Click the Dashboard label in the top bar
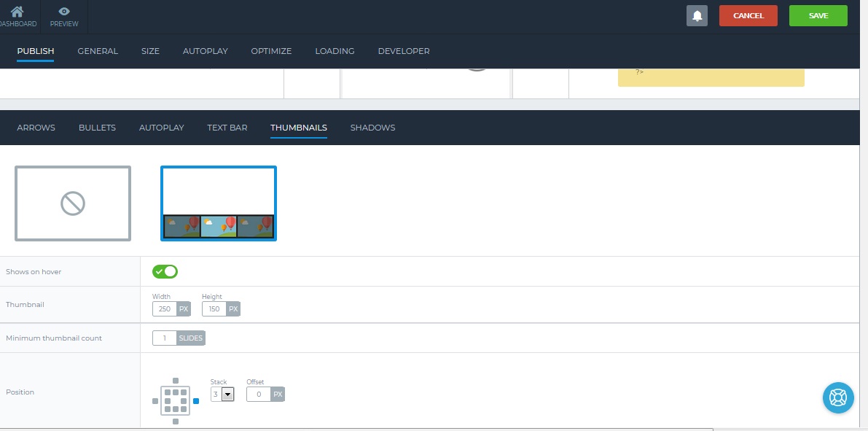The height and width of the screenshot is (431, 868). coord(17,24)
